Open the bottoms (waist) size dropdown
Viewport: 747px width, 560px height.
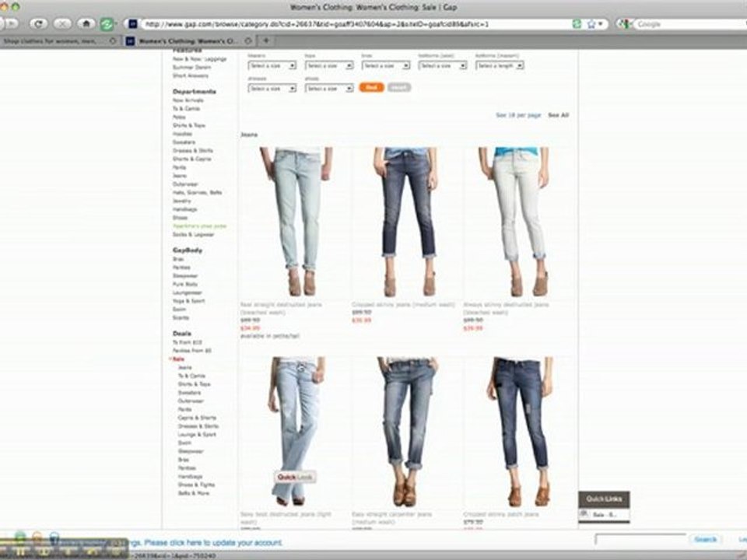[x=443, y=65]
